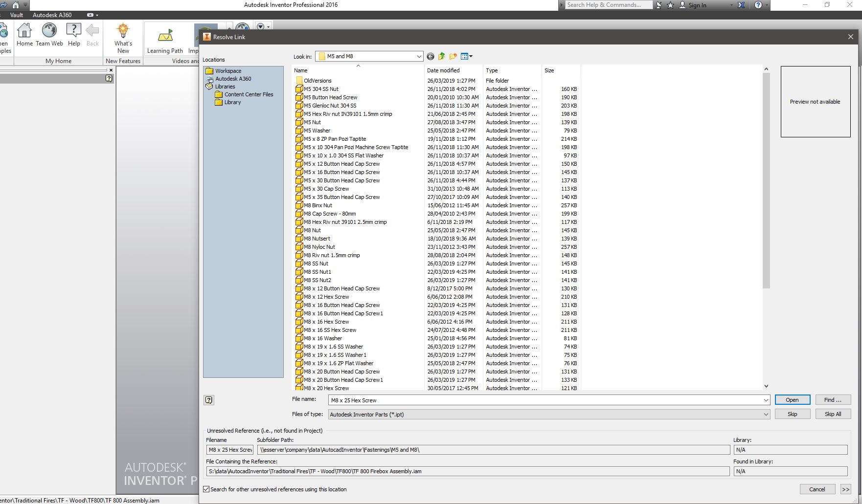The image size is (862, 504).
Task: Select Libraries in Locations tree
Action: pos(225,87)
